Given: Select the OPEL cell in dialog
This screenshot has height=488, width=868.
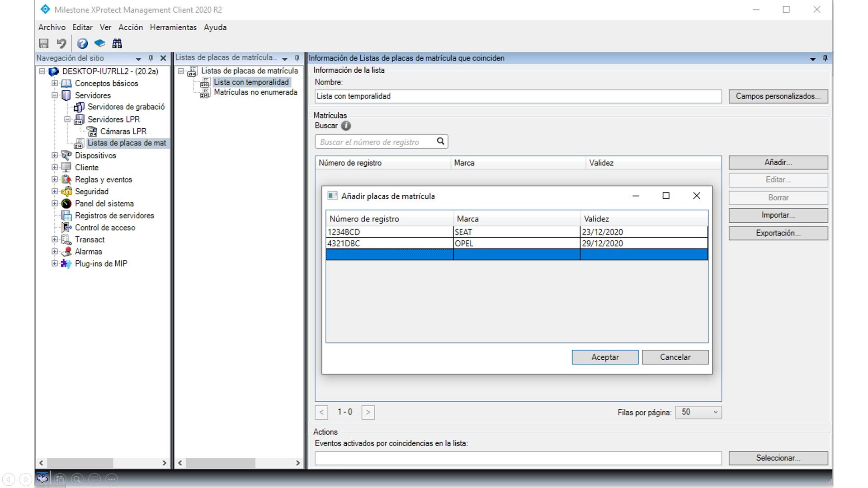Looking at the screenshot, I should [517, 244].
